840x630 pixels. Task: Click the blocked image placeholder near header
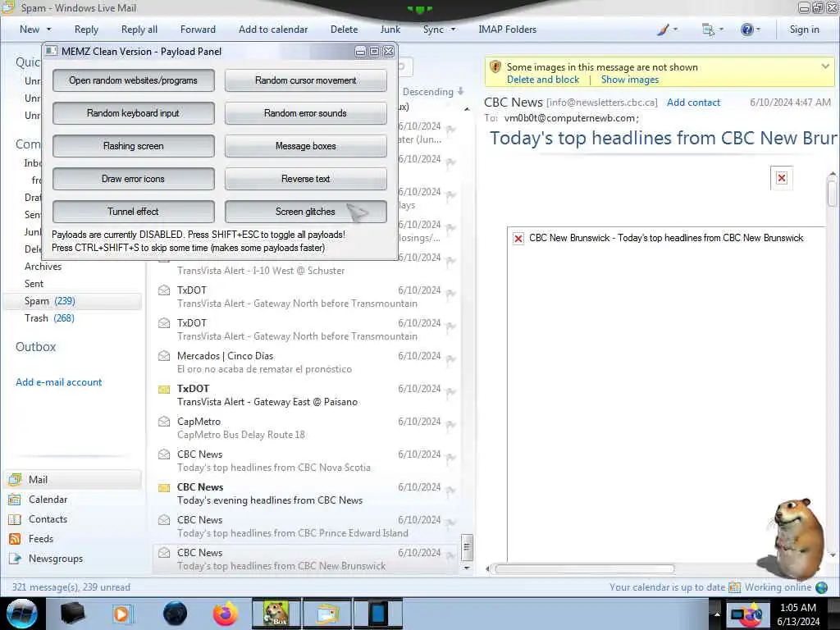782,178
